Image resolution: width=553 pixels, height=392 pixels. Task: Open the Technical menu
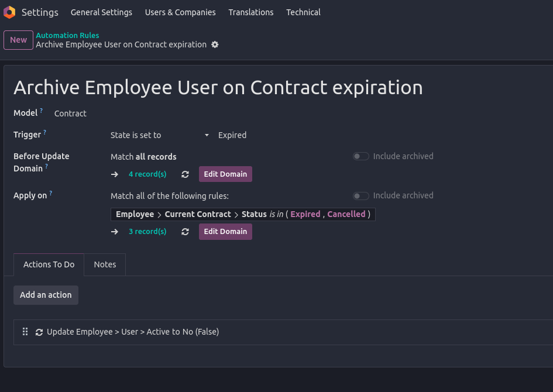303,12
